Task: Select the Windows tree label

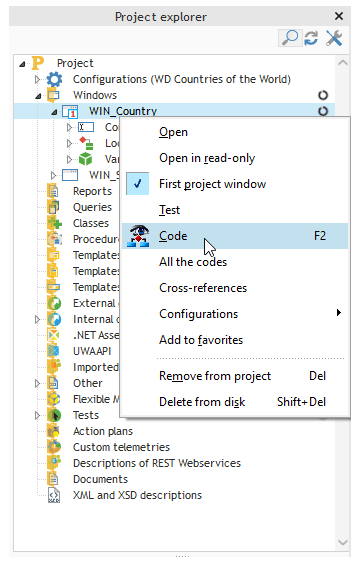Action: [95, 95]
